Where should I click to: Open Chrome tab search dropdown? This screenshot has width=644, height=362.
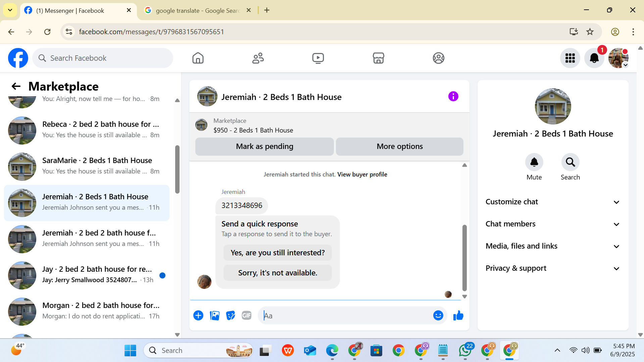(x=10, y=10)
